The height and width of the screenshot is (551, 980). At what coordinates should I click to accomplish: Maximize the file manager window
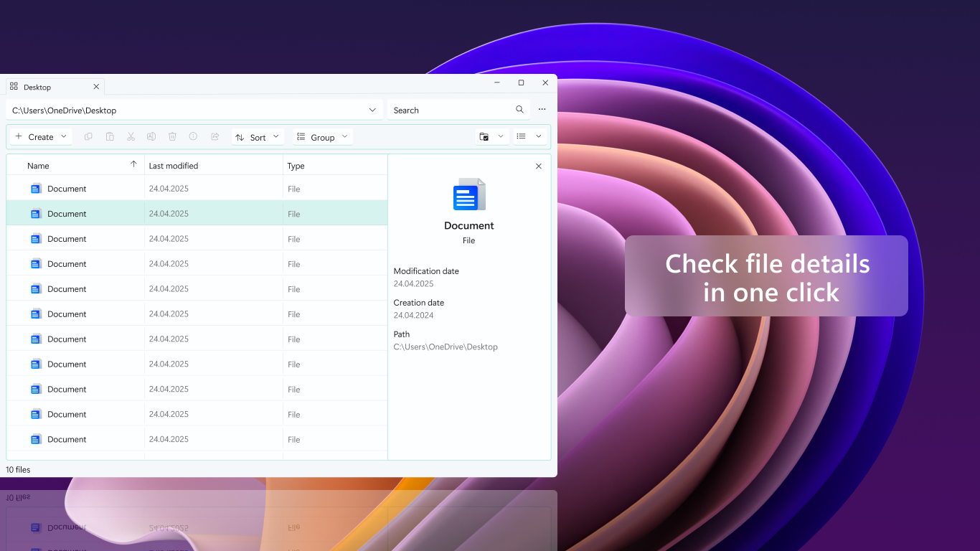[521, 83]
